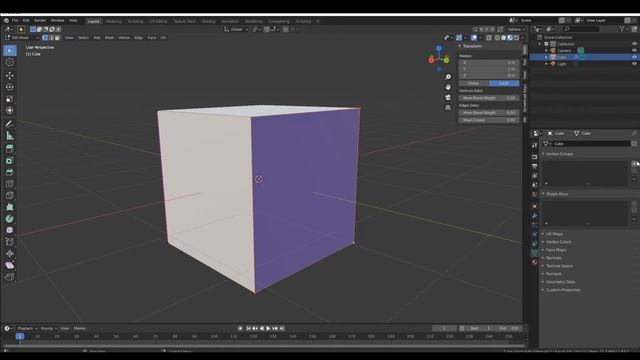Adjust Vertices Mean Bevel Weight slider

point(489,98)
